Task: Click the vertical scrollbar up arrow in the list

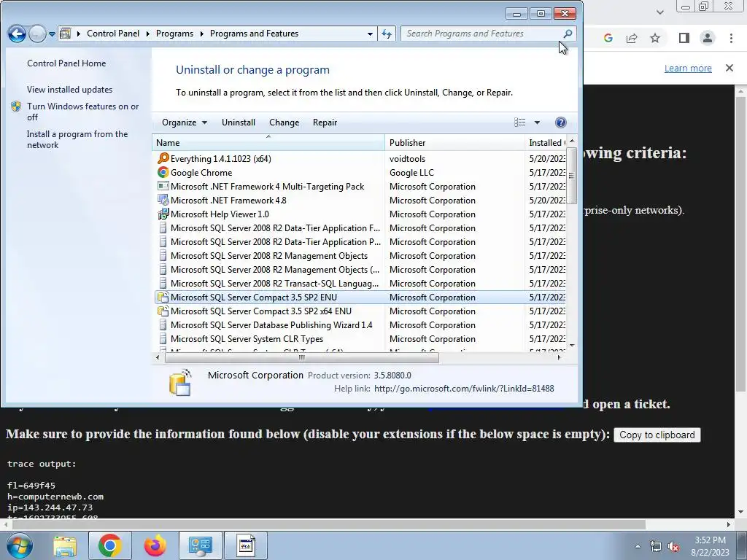Action: [x=572, y=141]
